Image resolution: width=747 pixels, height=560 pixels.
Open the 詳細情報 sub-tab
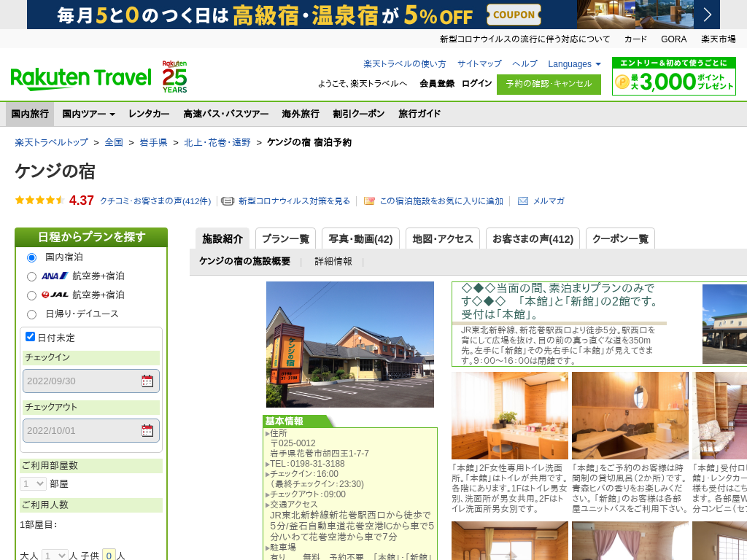[333, 262]
